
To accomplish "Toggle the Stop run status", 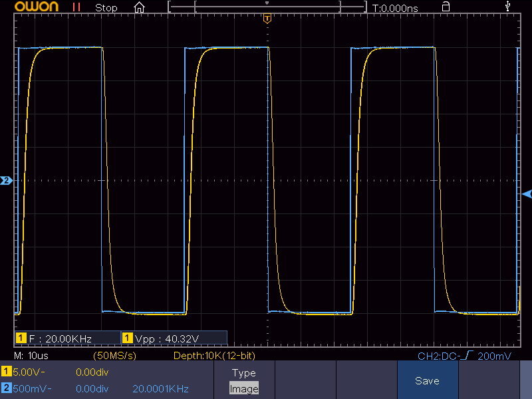I will (106, 8).
